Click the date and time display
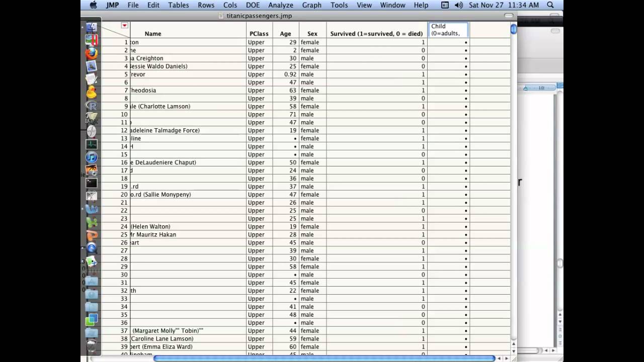Viewport: 644px width, 362px height. point(504,5)
